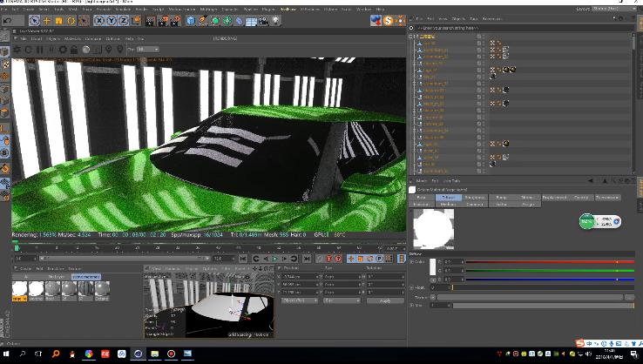Click the diffuse Color swatch
Viewport: 643px width, 364px height.
tap(432, 266)
